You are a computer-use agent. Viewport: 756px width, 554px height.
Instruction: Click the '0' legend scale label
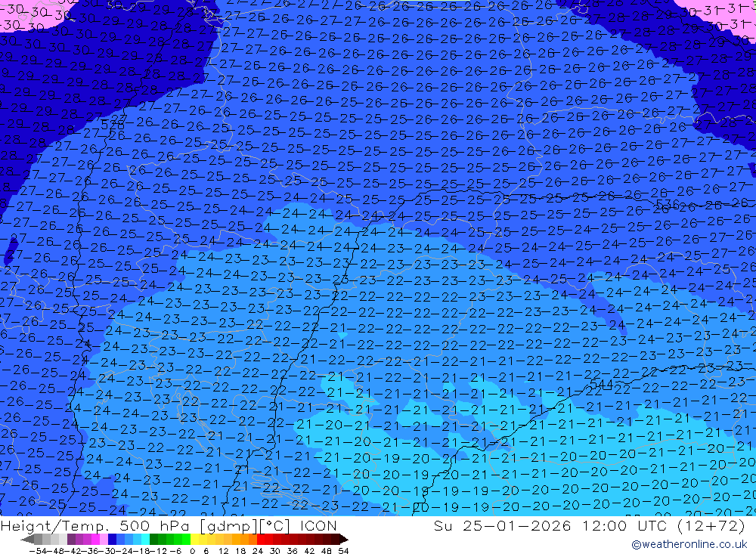tap(192, 551)
